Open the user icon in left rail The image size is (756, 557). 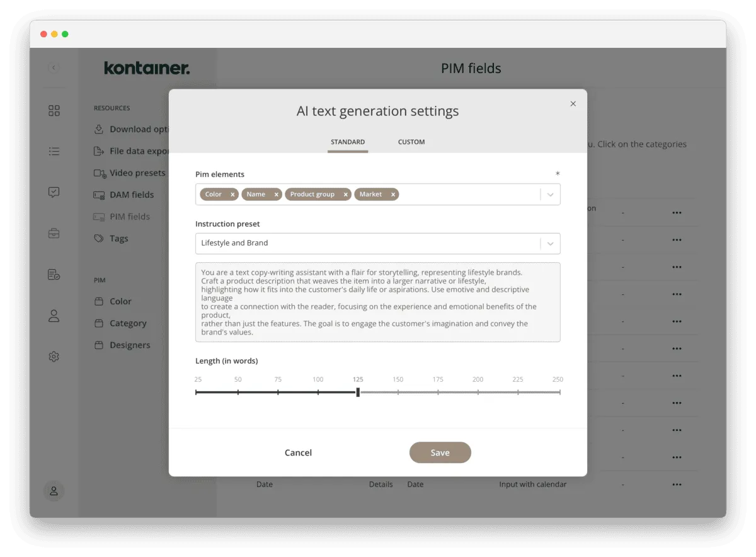point(54,316)
